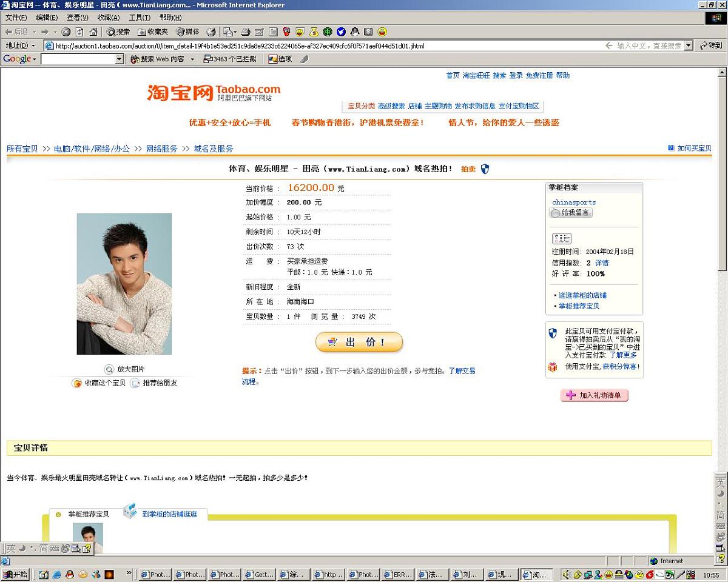Go to the Home page icon

coord(93,32)
